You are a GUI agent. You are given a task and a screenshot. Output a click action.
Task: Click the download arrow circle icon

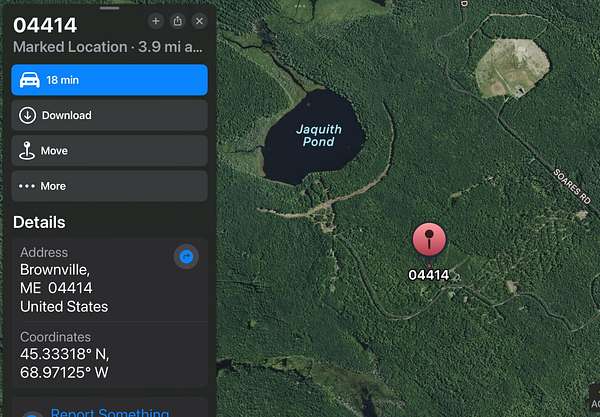28,115
